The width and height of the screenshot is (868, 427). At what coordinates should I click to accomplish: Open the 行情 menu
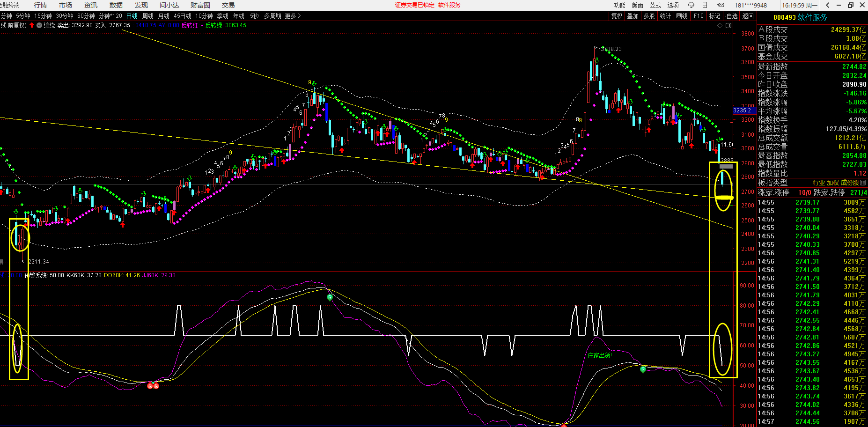[40, 5]
